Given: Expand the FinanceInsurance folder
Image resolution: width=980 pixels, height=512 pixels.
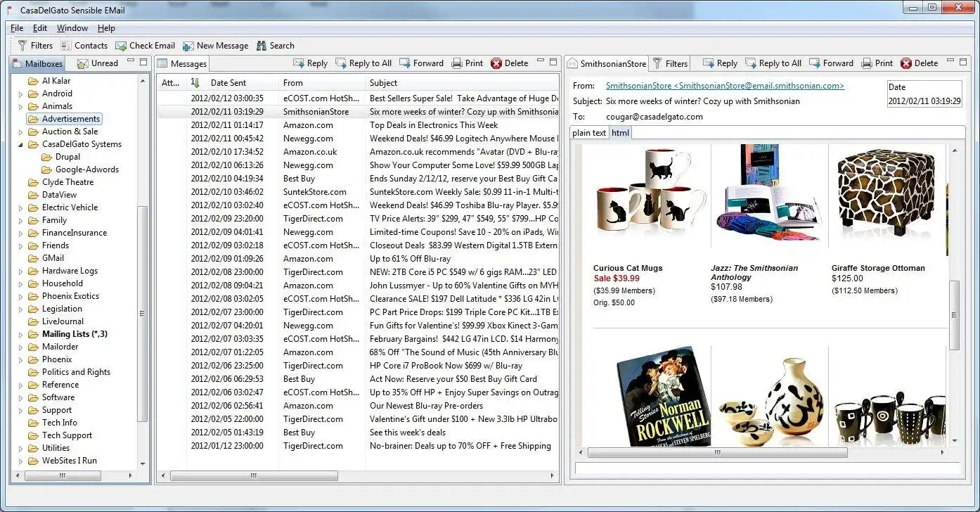Looking at the screenshot, I should click(21, 233).
